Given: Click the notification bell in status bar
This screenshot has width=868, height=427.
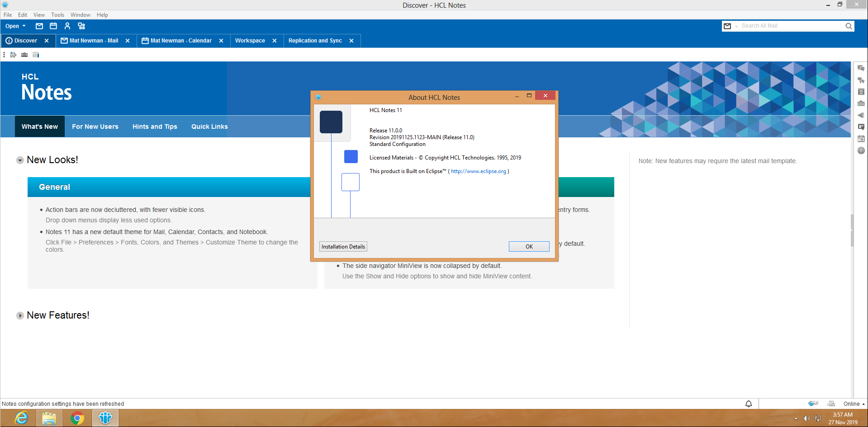Looking at the screenshot, I should click(749, 404).
